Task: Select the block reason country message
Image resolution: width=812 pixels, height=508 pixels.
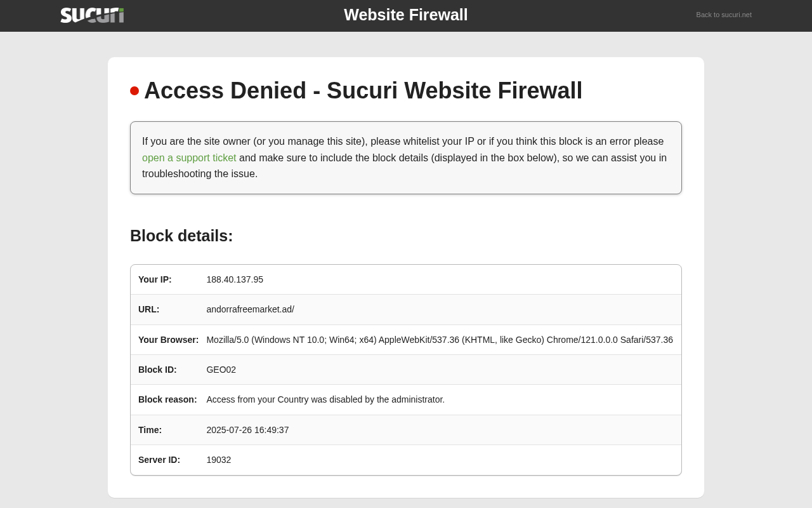Action: [325, 399]
